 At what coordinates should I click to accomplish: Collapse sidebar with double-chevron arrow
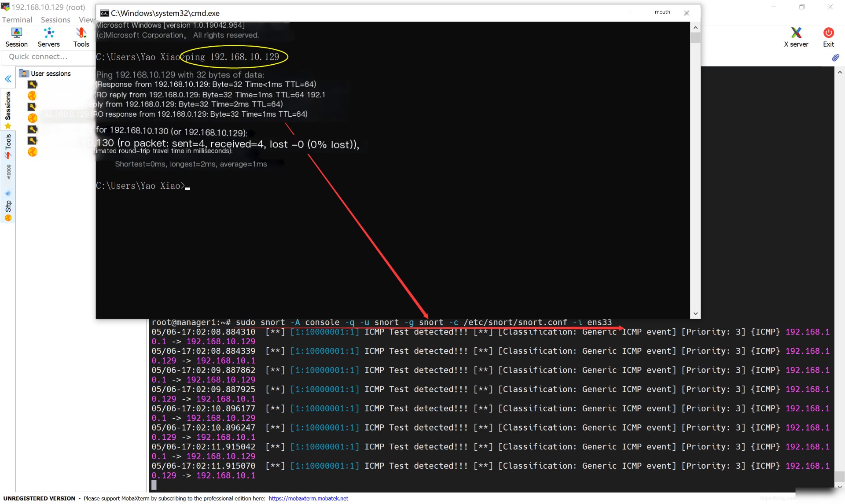pos(8,79)
